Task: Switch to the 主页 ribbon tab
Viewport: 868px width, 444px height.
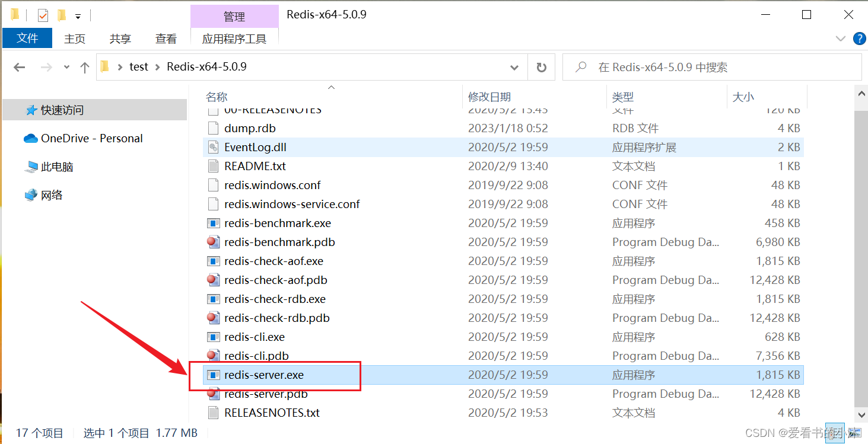Action: click(x=75, y=39)
